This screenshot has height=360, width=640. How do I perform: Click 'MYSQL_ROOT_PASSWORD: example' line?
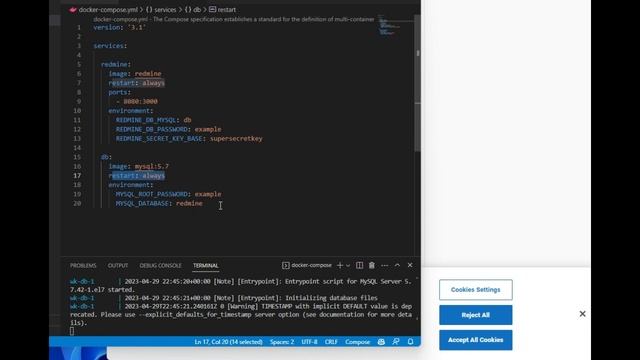[168, 194]
